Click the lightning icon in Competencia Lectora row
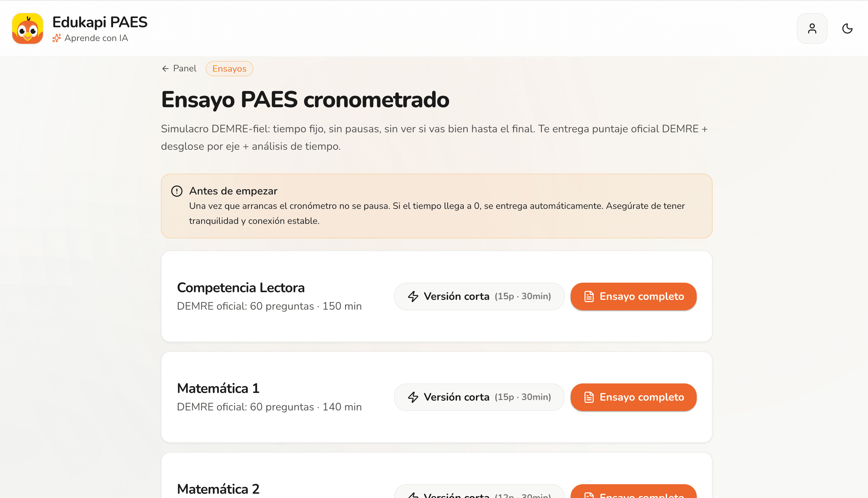The image size is (868, 498). (413, 296)
